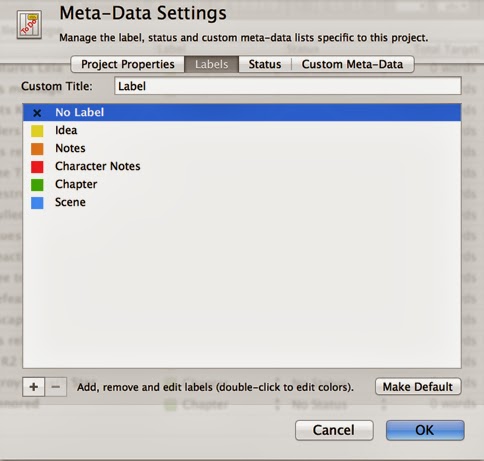Click the Cancel button
The height and width of the screenshot is (461, 484).
334,430
